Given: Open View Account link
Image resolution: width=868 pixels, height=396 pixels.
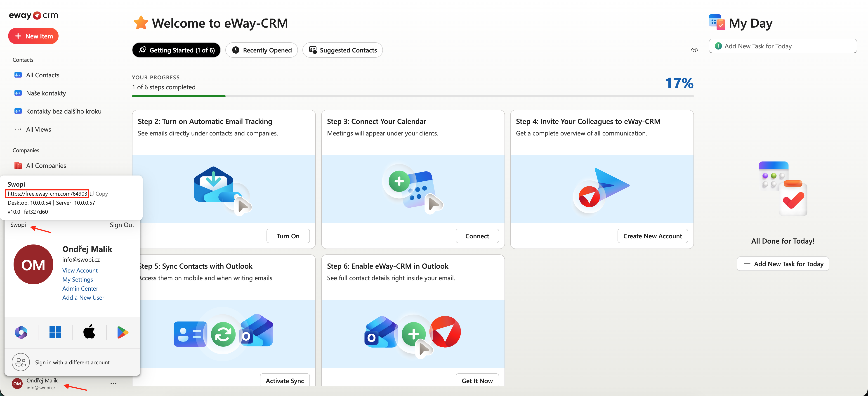Looking at the screenshot, I should click(80, 271).
